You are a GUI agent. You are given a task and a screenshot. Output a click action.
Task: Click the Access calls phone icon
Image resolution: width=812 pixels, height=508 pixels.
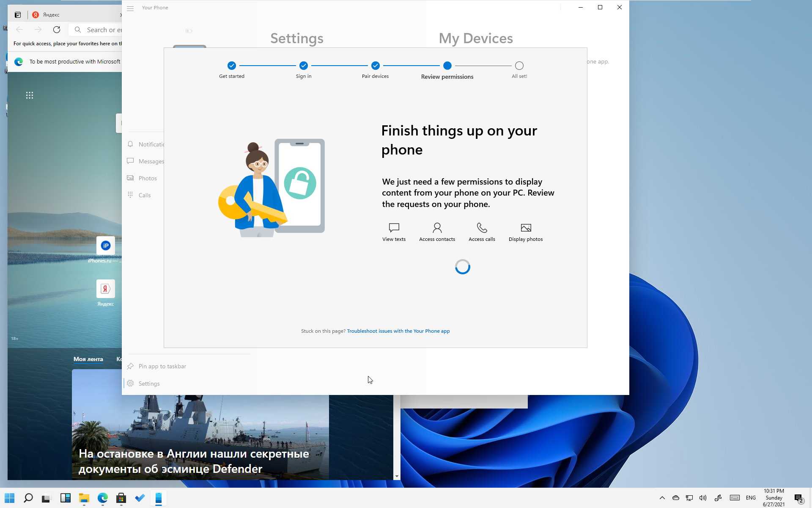[482, 228]
